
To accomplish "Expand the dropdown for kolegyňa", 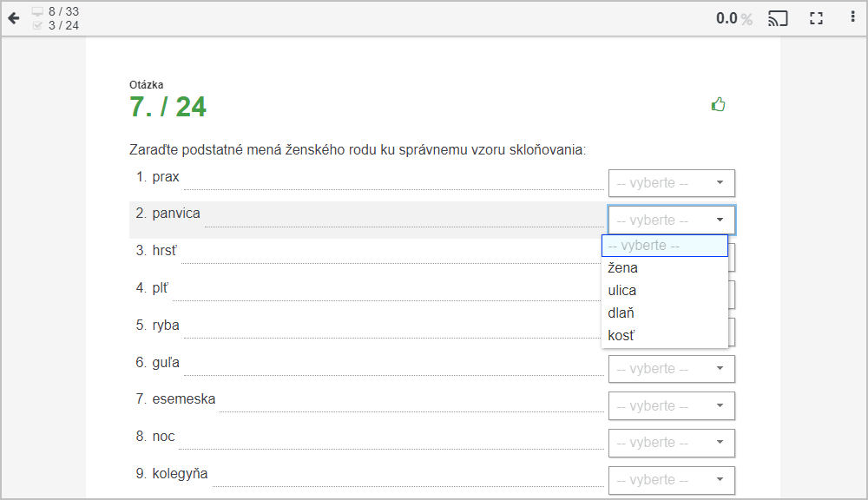I will tap(672, 480).
